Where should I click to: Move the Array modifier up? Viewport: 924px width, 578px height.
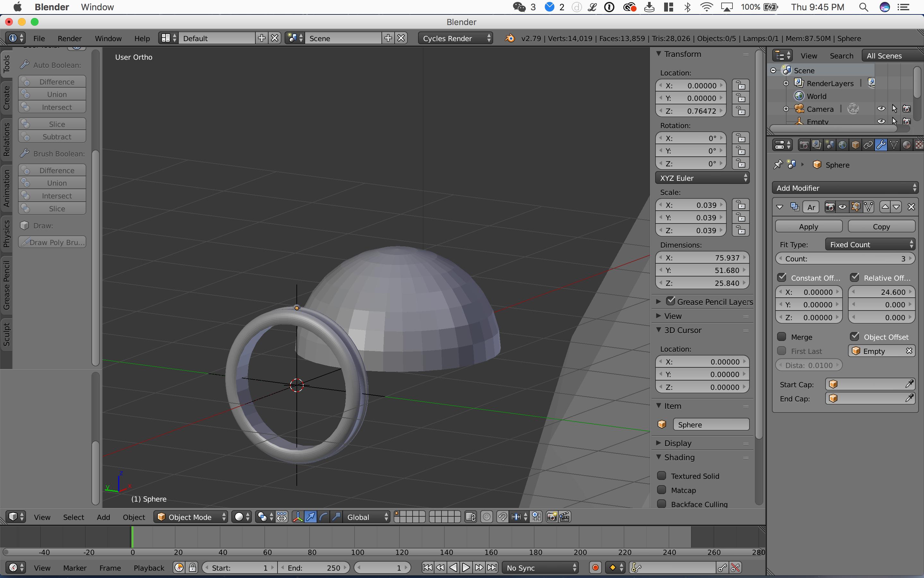tap(885, 207)
